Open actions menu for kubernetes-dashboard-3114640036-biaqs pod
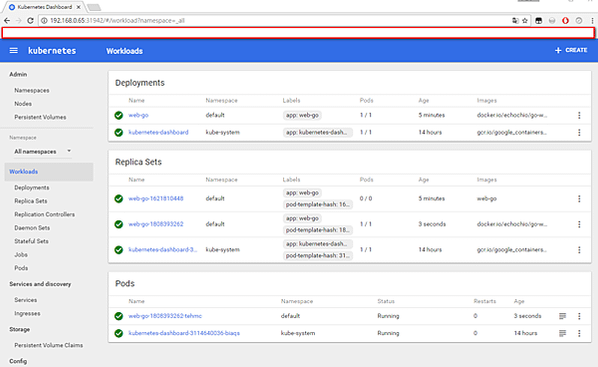 pyautogui.click(x=579, y=333)
